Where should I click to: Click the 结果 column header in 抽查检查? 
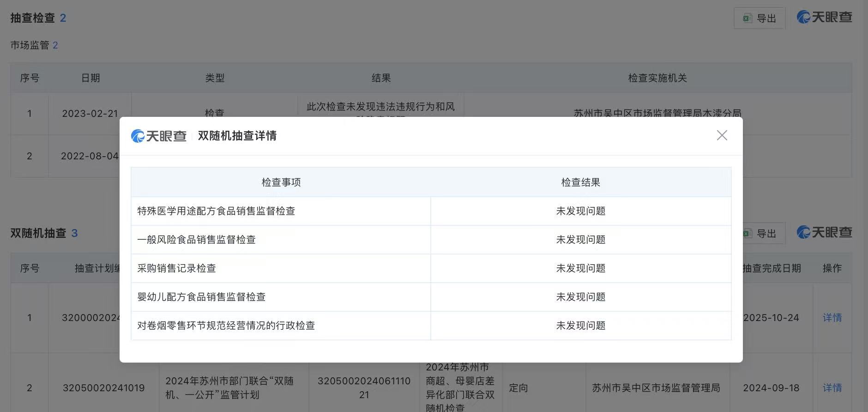381,78
